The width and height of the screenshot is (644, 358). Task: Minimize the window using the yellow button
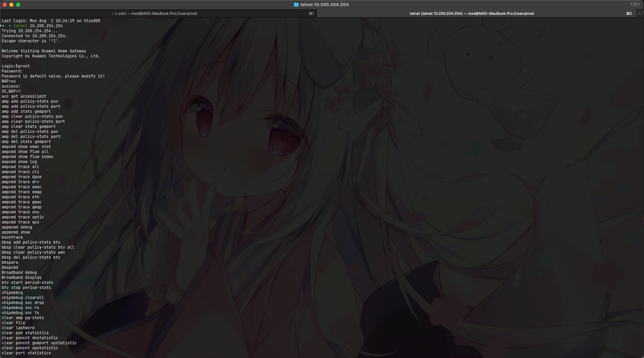coord(11,5)
